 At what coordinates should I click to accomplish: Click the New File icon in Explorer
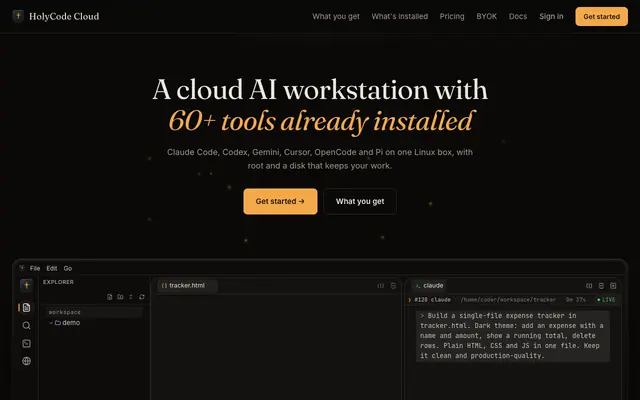point(109,297)
